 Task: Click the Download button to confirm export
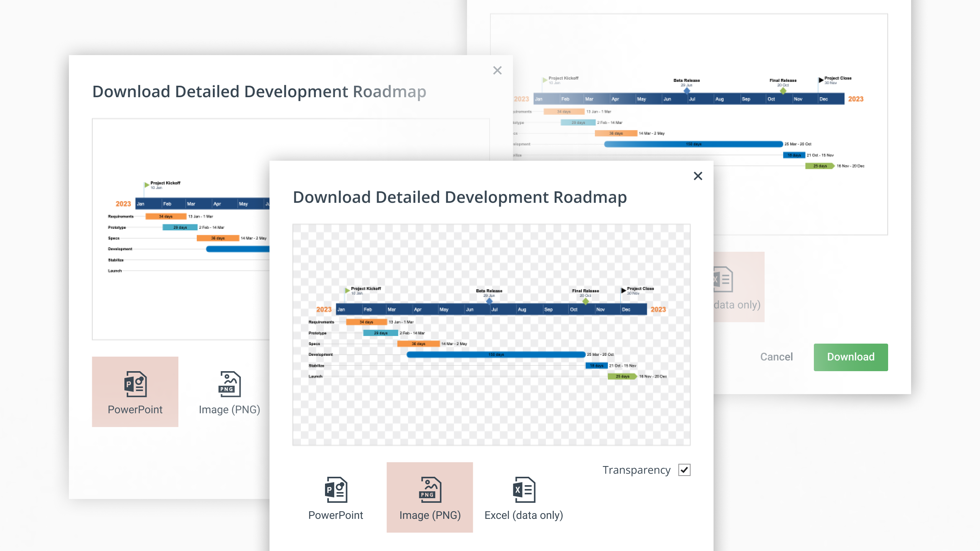click(849, 357)
